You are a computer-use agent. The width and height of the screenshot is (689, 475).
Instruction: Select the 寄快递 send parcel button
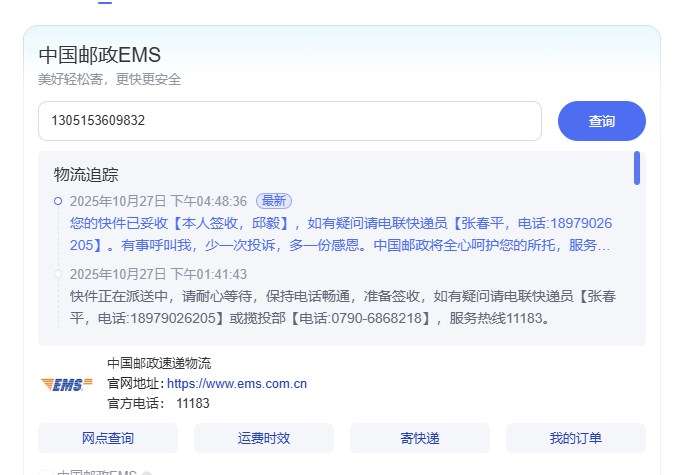[x=419, y=438]
